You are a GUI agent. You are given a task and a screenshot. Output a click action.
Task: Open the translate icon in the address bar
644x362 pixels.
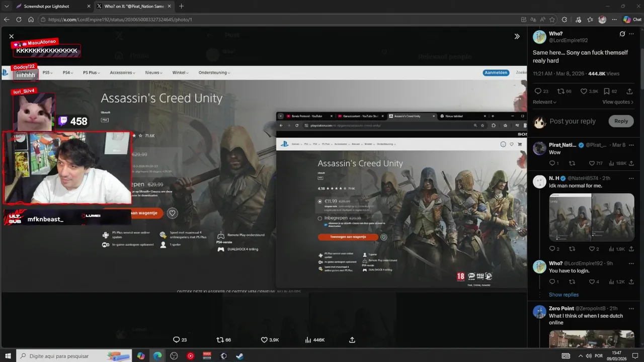[533, 20]
